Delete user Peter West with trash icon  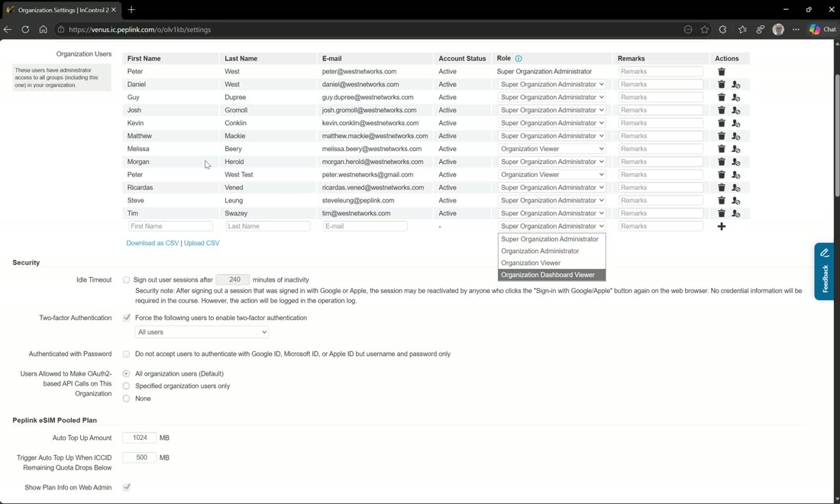point(722,72)
